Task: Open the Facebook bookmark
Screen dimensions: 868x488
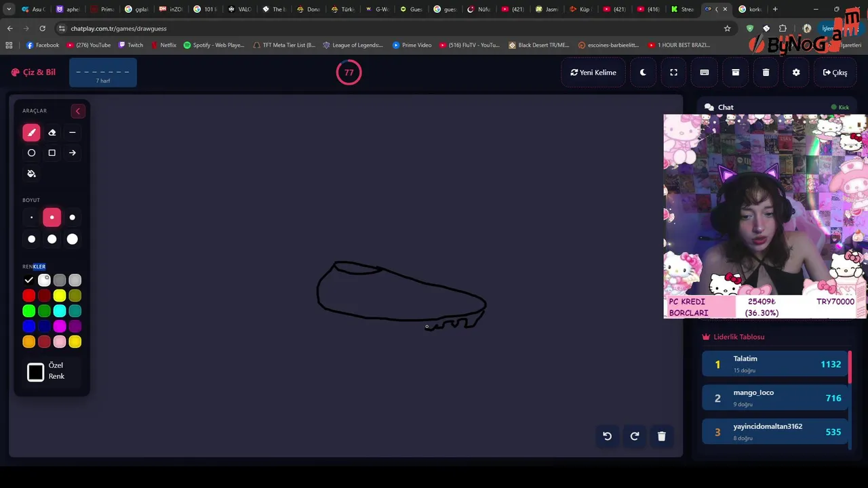Action: point(43,45)
